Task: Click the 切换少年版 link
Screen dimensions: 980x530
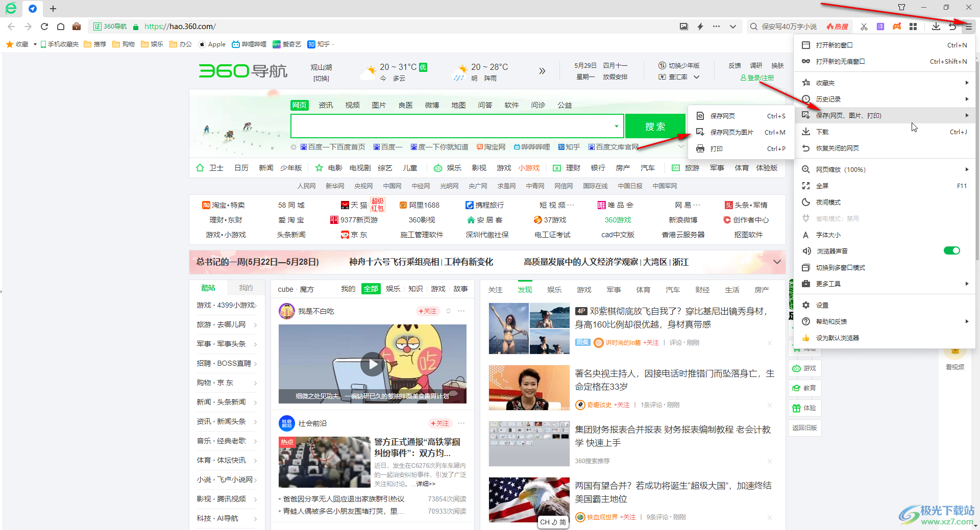Action: 679,66
